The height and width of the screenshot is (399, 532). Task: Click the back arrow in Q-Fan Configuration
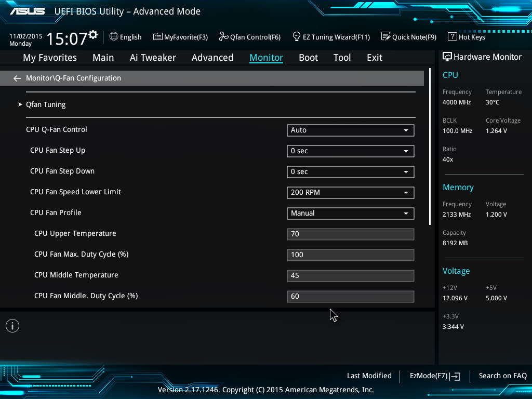tap(17, 78)
